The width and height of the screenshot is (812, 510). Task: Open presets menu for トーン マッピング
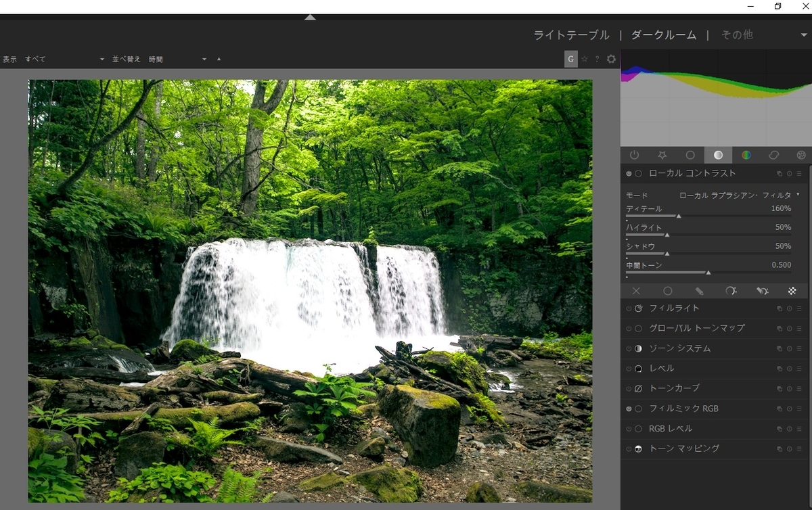coord(798,448)
